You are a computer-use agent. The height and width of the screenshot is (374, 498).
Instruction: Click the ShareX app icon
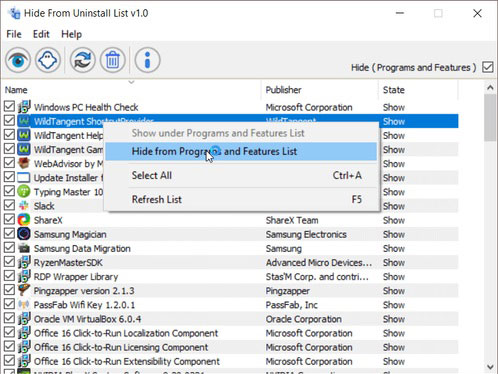point(24,220)
